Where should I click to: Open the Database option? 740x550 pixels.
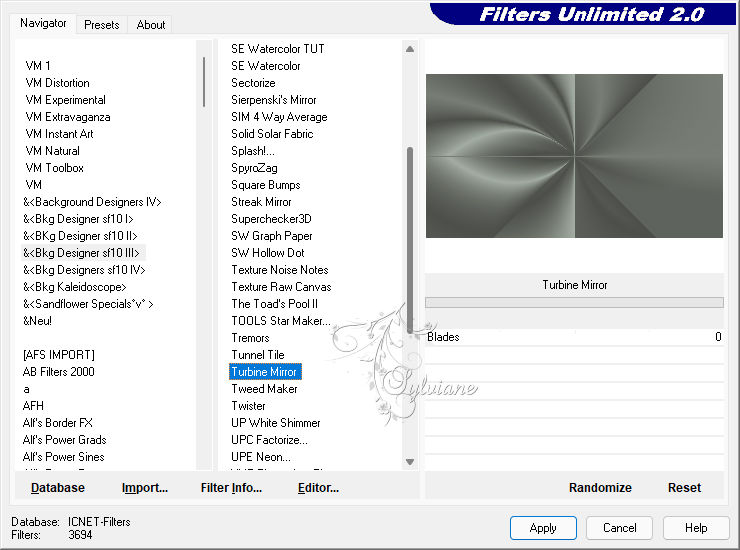click(x=58, y=487)
